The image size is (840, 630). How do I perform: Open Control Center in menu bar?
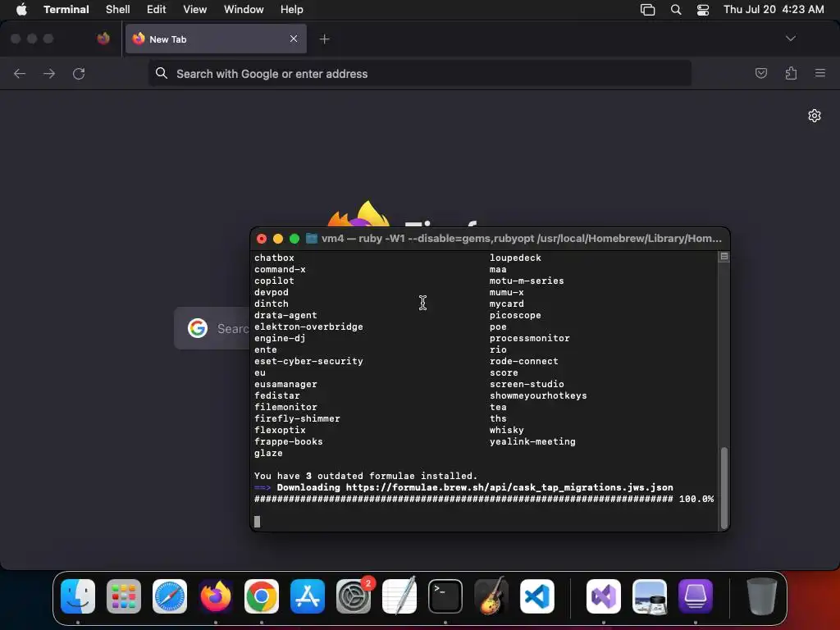703,10
